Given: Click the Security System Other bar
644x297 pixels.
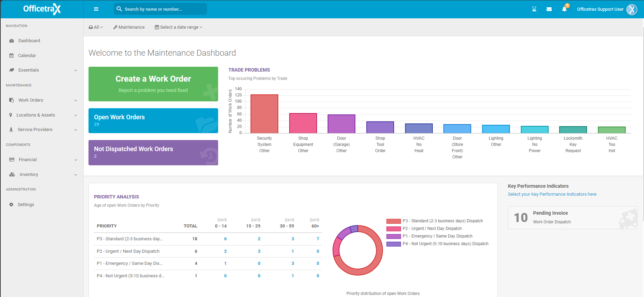Looking at the screenshot, I should (264, 114).
